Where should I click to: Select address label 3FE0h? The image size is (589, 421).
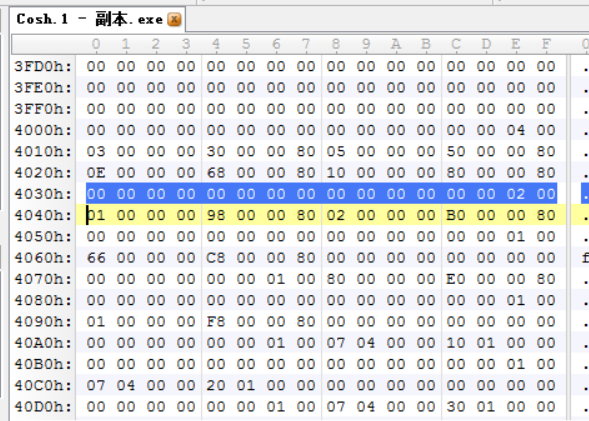[43, 88]
